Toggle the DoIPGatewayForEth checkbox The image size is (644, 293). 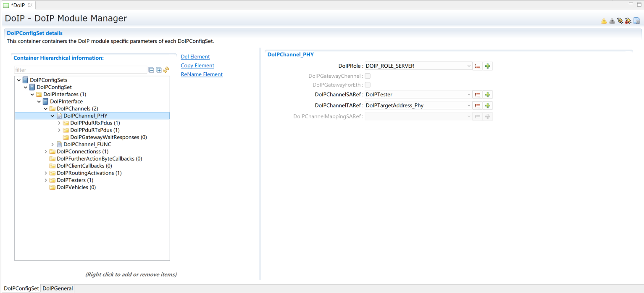pos(368,85)
